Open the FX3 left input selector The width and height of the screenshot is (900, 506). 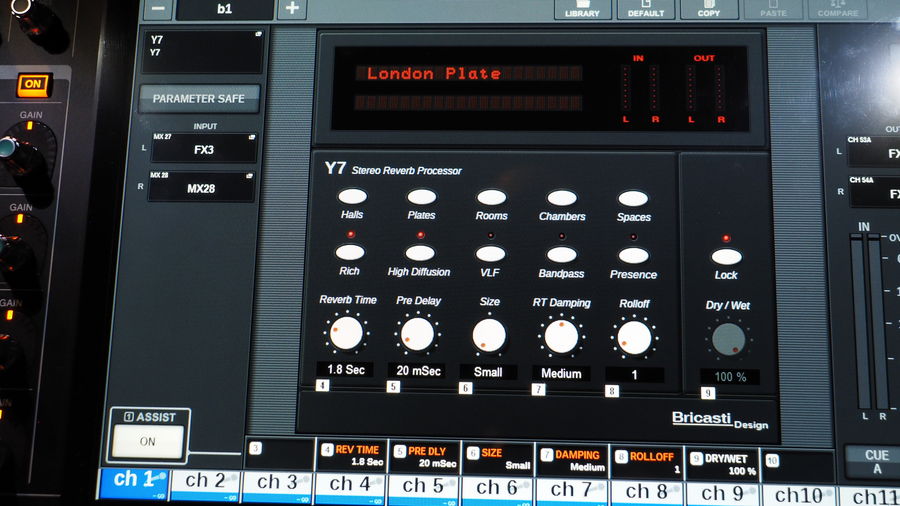pos(203,149)
